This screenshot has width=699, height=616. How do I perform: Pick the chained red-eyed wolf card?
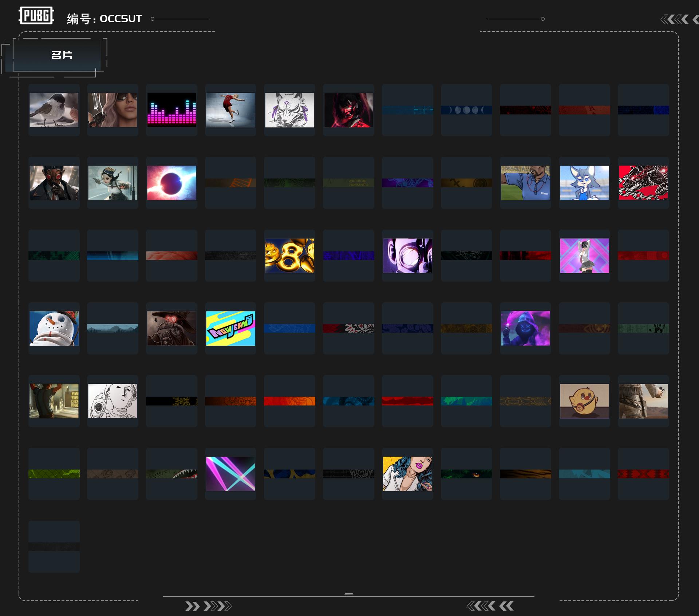pyautogui.click(x=644, y=183)
